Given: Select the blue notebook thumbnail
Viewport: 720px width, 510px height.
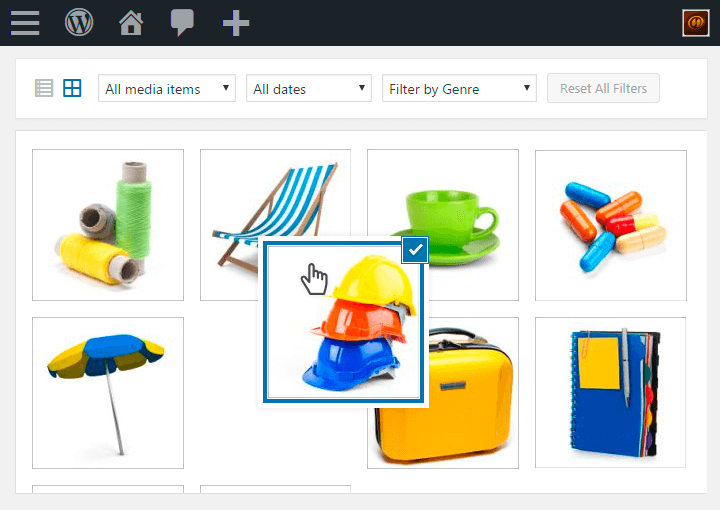Looking at the screenshot, I should (x=610, y=392).
